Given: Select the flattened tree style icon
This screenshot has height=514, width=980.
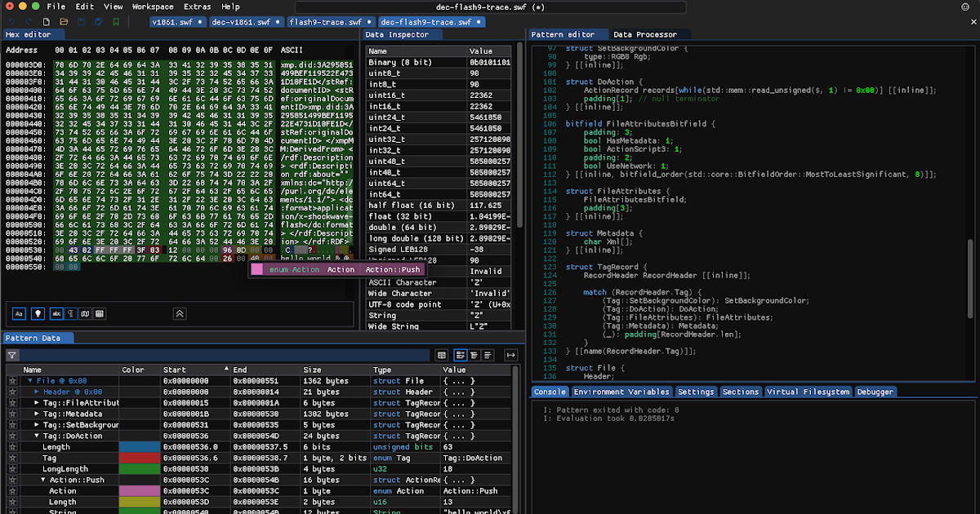Looking at the screenshot, I should (x=488, y=355).
